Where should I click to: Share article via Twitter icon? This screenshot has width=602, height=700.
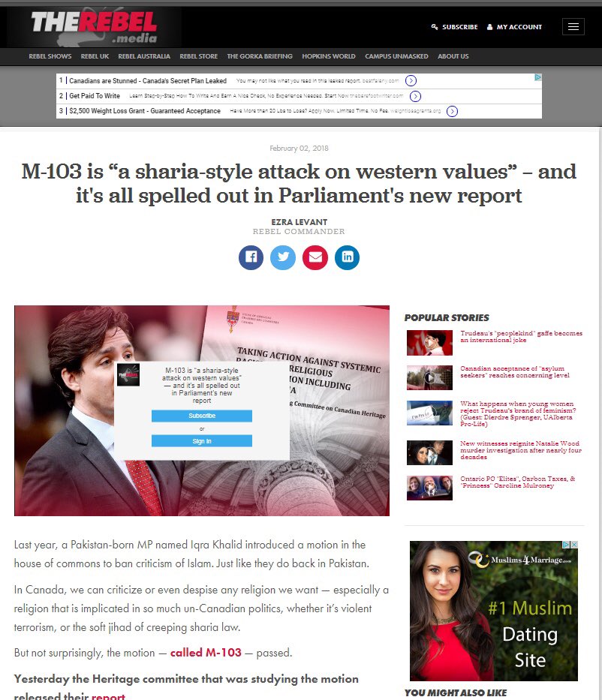283,257
